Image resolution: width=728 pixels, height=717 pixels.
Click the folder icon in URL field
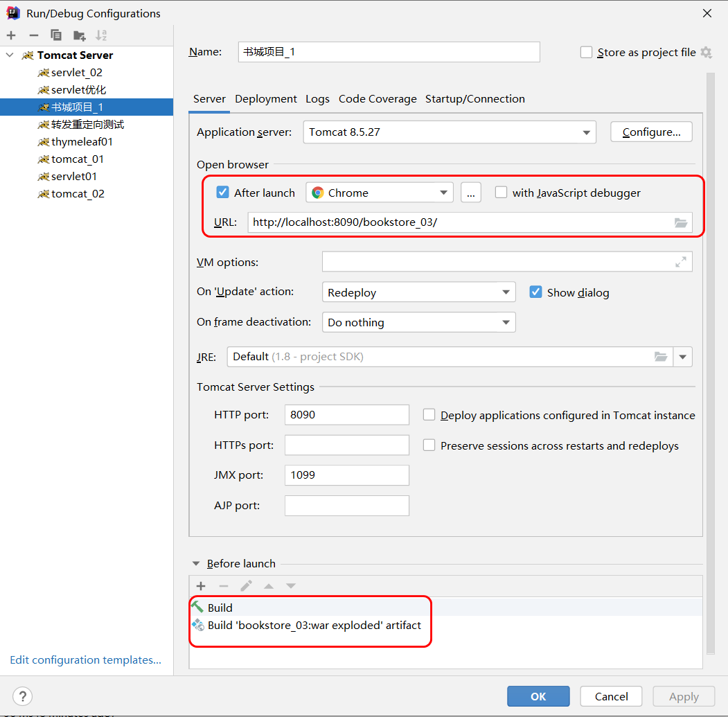point(681,223)
